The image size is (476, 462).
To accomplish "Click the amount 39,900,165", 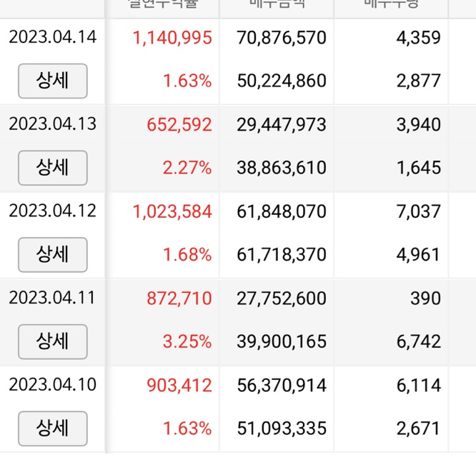I will 281,342.
